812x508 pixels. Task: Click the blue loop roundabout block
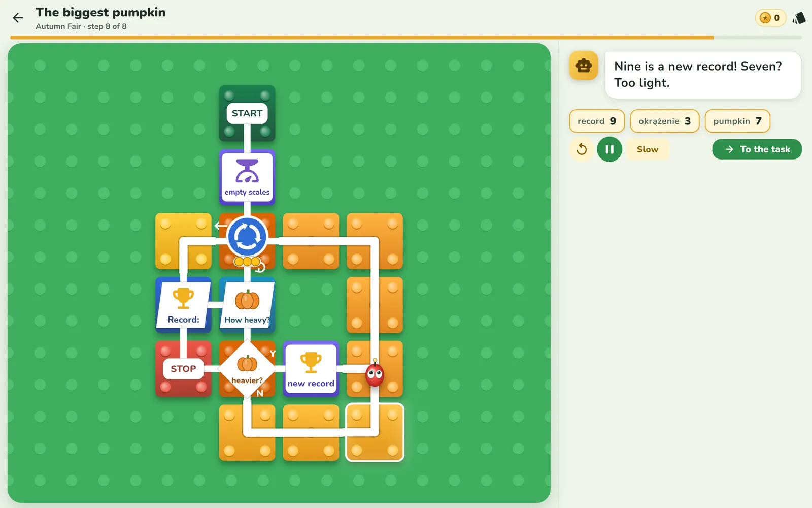click(x=247, y=237)
